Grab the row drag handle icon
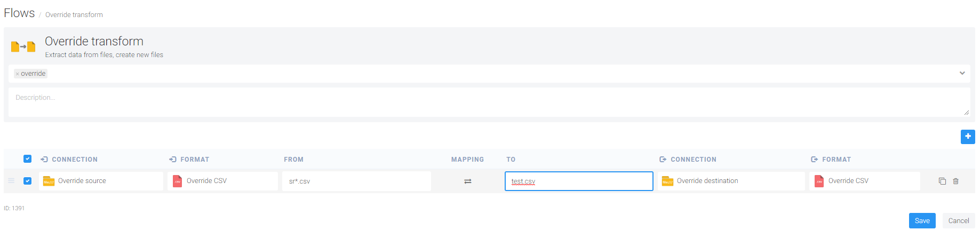 click(11, 181)
